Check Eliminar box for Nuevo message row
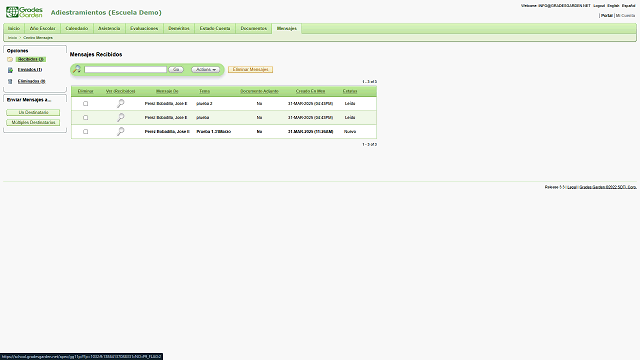 coord(85,131)
